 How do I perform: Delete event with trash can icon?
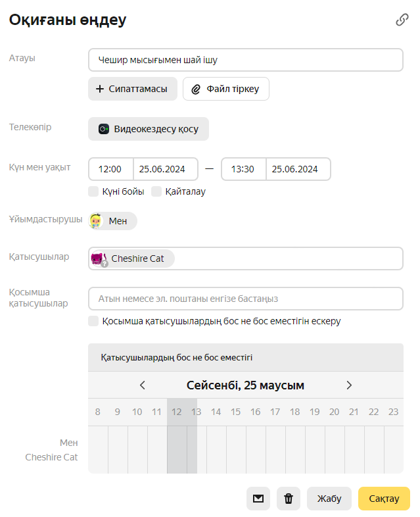tap(289, 499)
